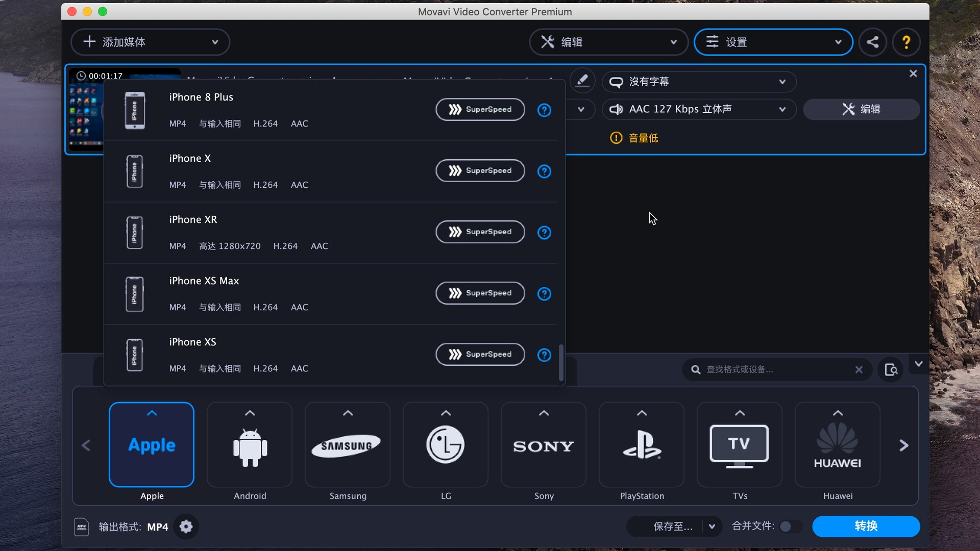Click the 转换 convert button

click(866, 526)
